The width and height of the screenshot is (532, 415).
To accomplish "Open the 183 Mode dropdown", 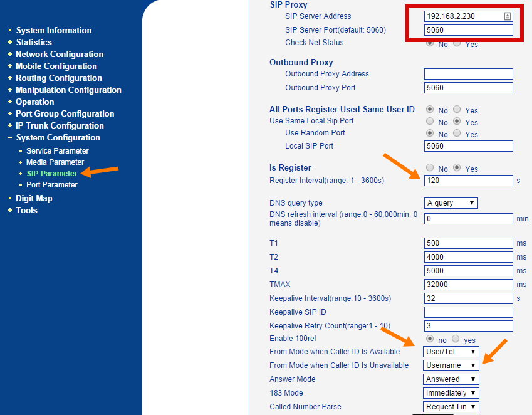I will tap(451, 393).
